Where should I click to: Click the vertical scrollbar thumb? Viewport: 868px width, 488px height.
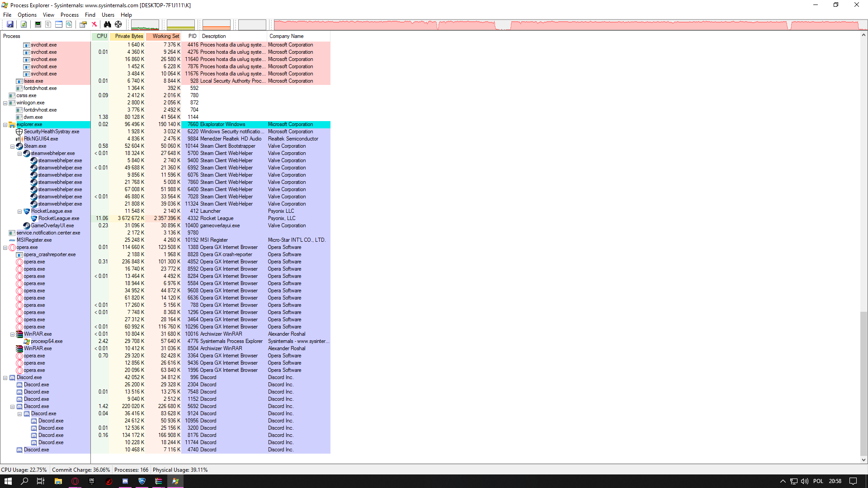(863, 383)
